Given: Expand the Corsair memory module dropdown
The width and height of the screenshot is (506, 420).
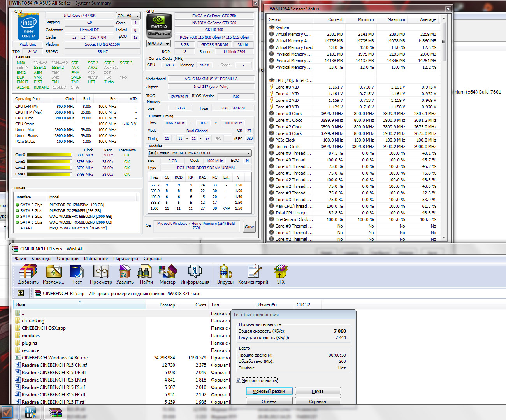Looking at the screenshot, I should tap(200, 153).
